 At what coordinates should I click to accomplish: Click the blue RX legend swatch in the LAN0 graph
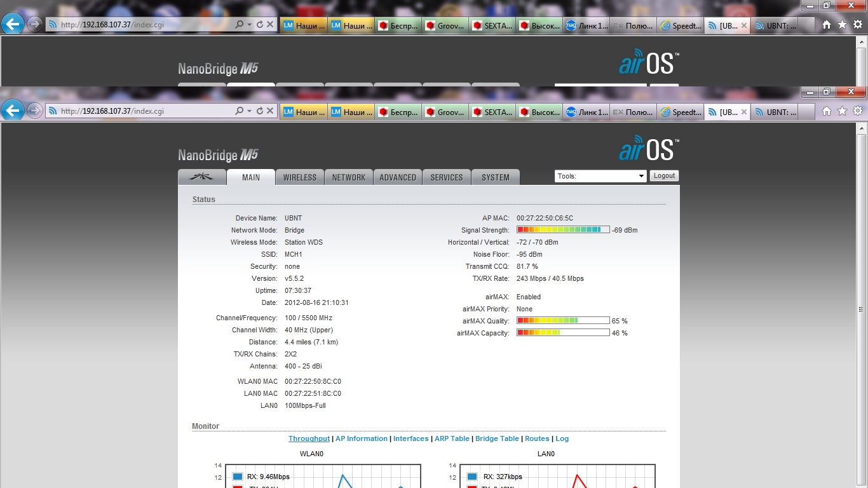472,477
